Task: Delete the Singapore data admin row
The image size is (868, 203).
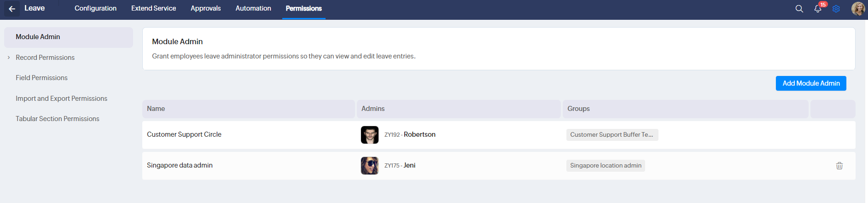Action: point(839,166)
